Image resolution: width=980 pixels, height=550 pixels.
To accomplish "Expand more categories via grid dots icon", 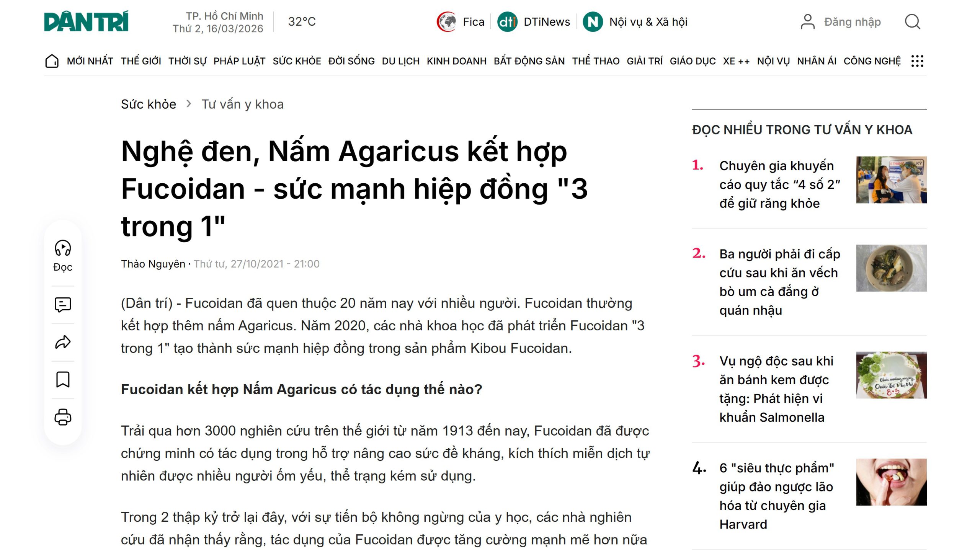I will [917, 61].
